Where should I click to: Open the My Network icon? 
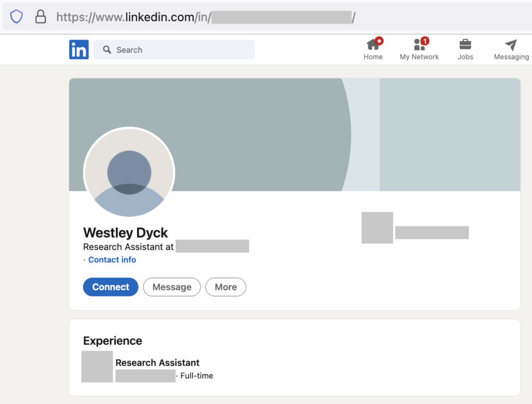(x=419, y=46)
